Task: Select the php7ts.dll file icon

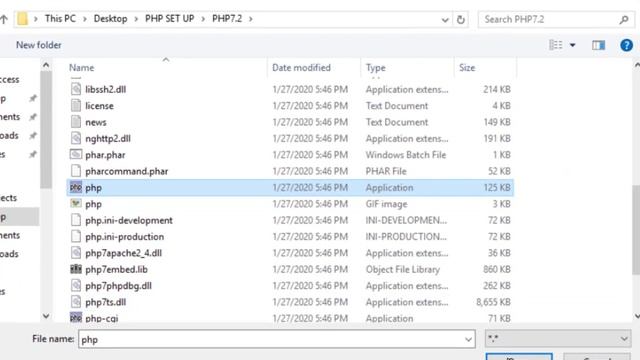Action: 76,302
